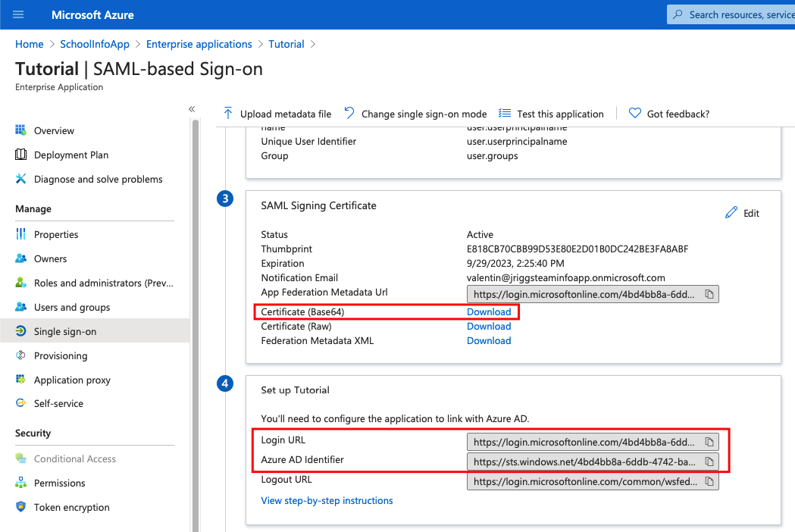
Task: Go to Users and groups
Action: tap(72, 307)
